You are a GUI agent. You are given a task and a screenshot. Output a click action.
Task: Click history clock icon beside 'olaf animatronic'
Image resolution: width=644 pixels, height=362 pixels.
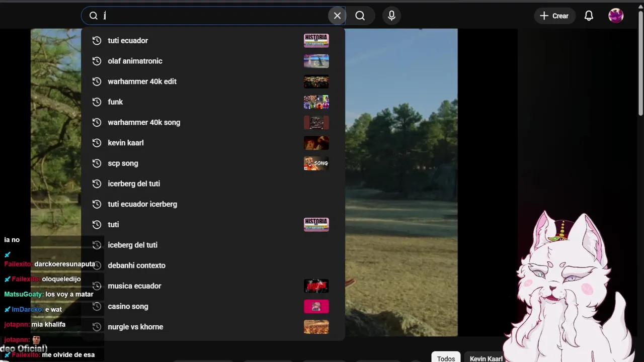(97, 61)
